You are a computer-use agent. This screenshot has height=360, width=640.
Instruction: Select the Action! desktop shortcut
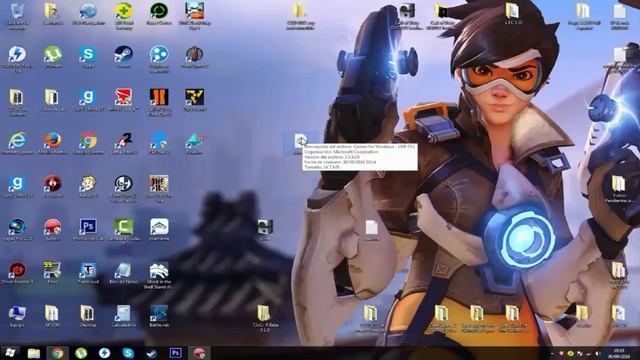pyautogui.click(x=53, y=230)
